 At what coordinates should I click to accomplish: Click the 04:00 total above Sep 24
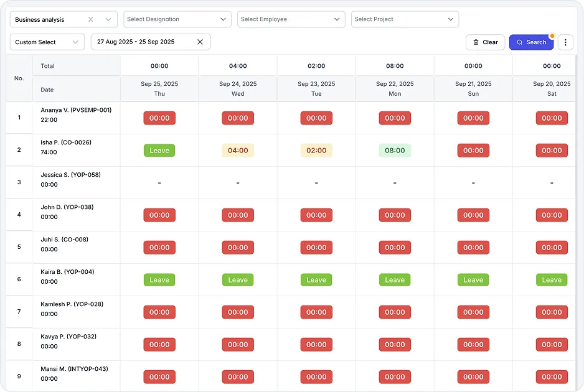238,66
